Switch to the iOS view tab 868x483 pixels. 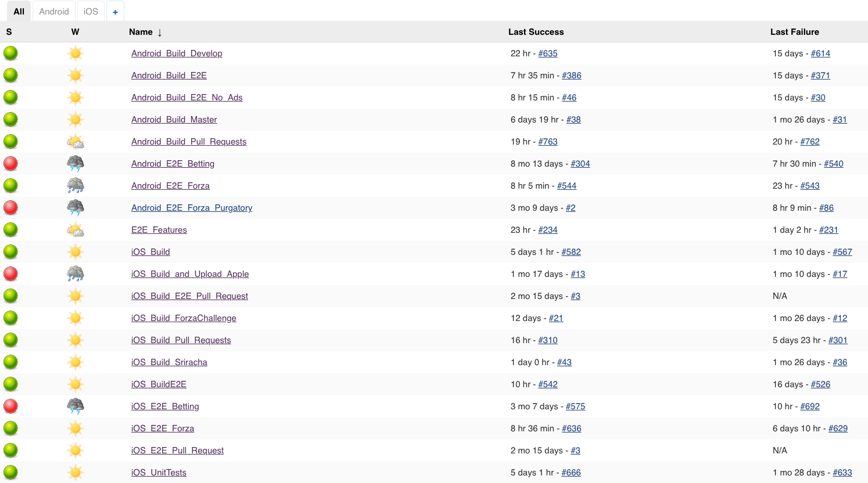[91, 11]
